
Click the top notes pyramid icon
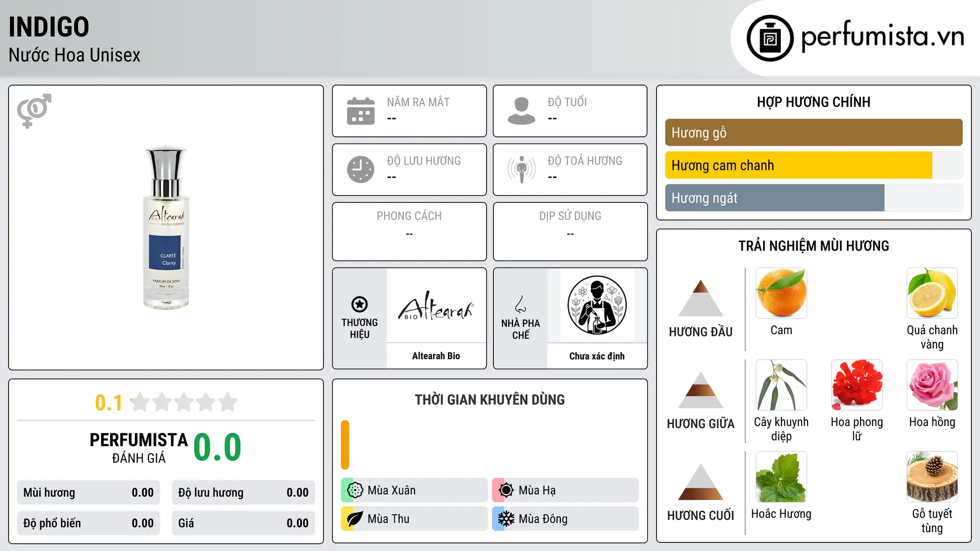point(701,298)
